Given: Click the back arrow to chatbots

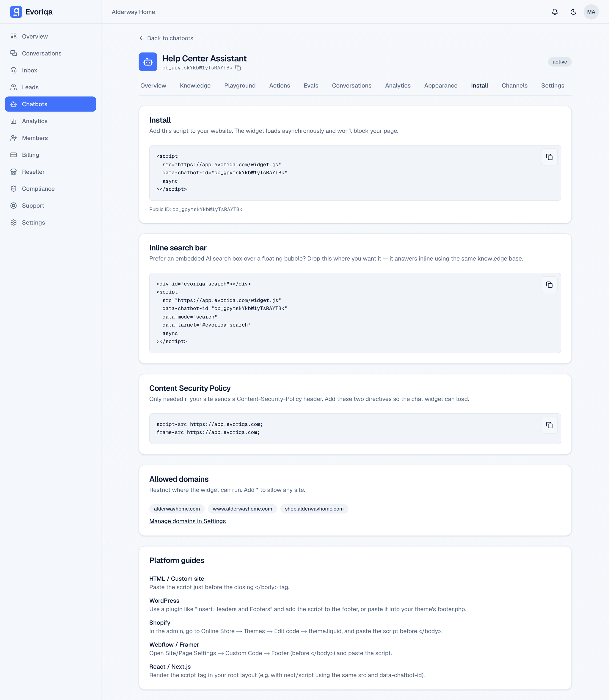Looking at the screenshot, I should point(142,38).
